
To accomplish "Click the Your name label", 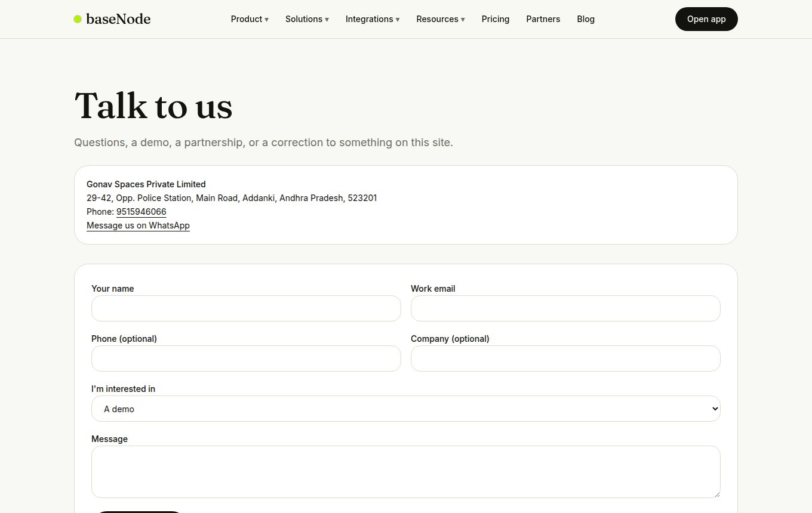I will [113, 289].
